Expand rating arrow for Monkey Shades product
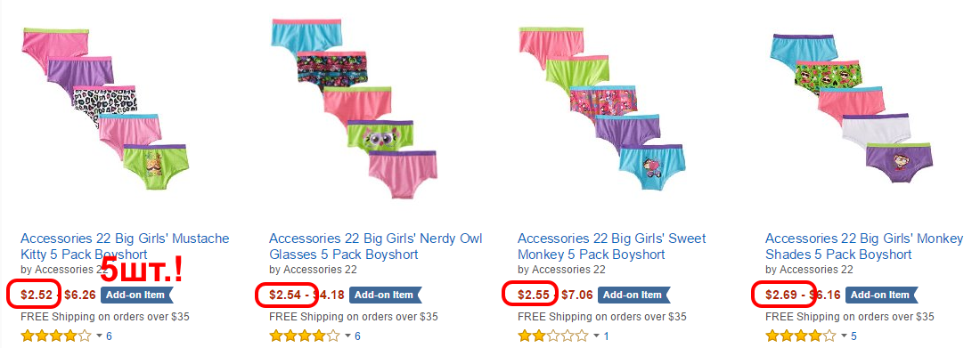The image size is (980, 348). pos(844,336)
